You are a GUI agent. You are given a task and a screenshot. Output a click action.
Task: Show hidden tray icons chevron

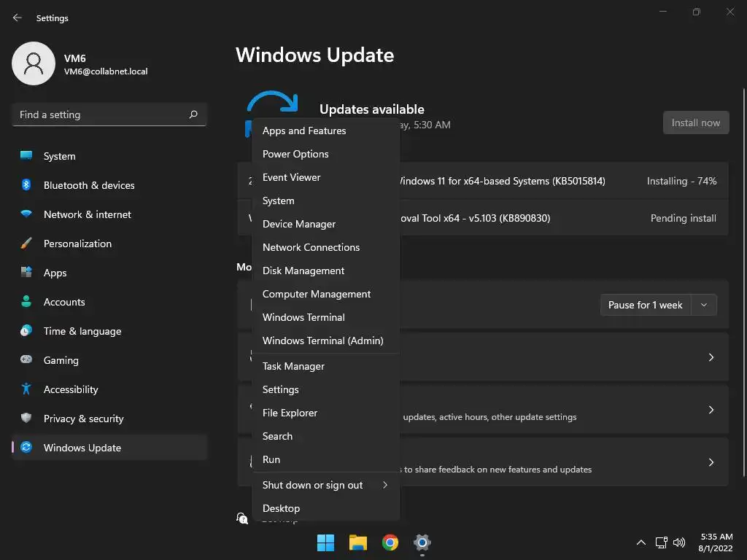tap(641, 542)
